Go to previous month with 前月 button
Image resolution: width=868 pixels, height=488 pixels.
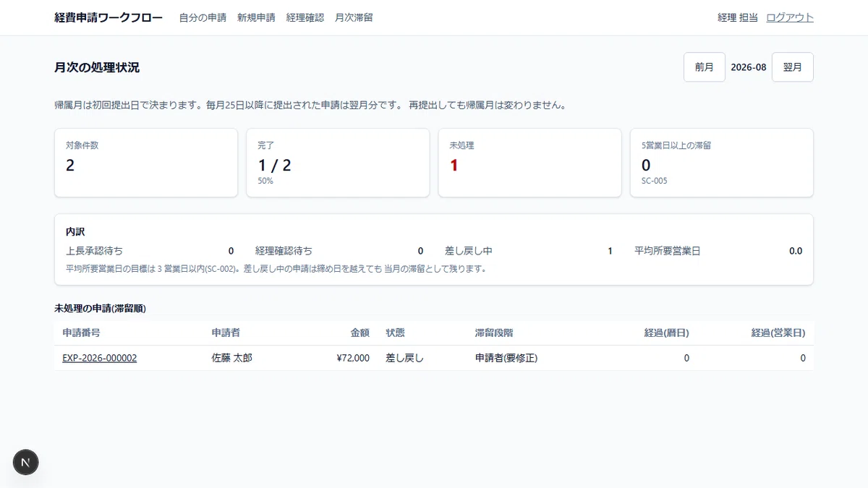pyautogui.click(x=705, y=67)
